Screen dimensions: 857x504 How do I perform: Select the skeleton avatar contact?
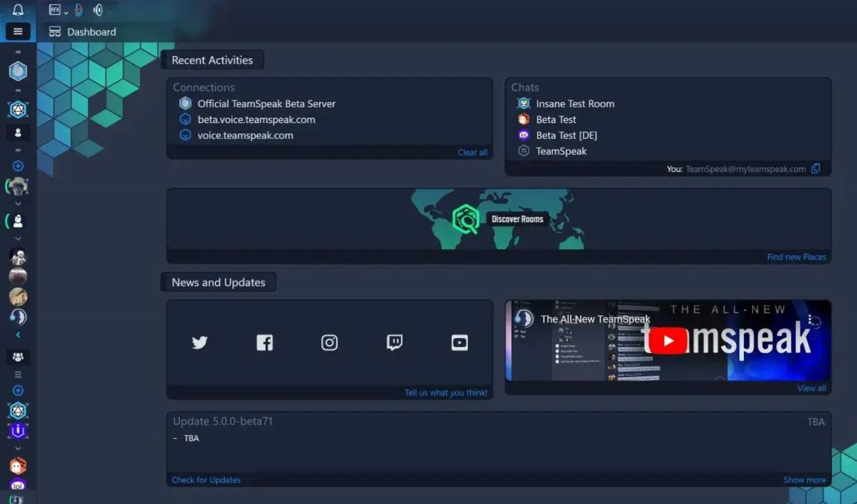(18, 258)
